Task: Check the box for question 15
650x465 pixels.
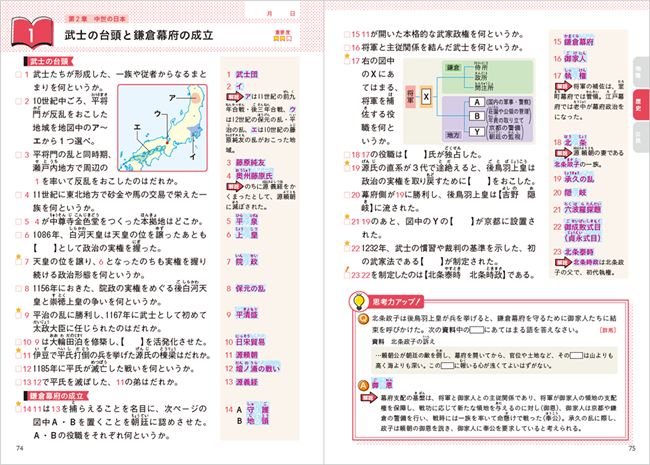Action: pos(347,34)
